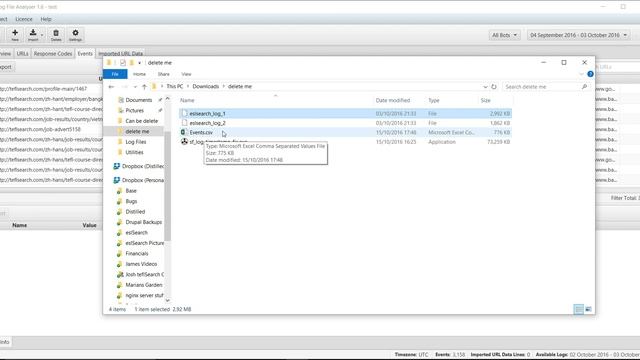
Task: Sort files by Name column header
Action: 187,100
